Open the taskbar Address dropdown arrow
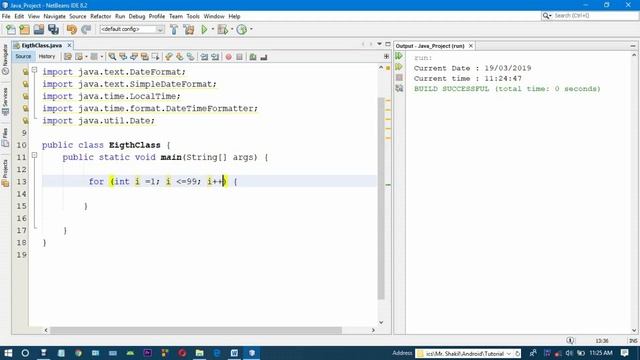Image resolution: width=640 pixels, height=360 pixels. coord(509,353)
